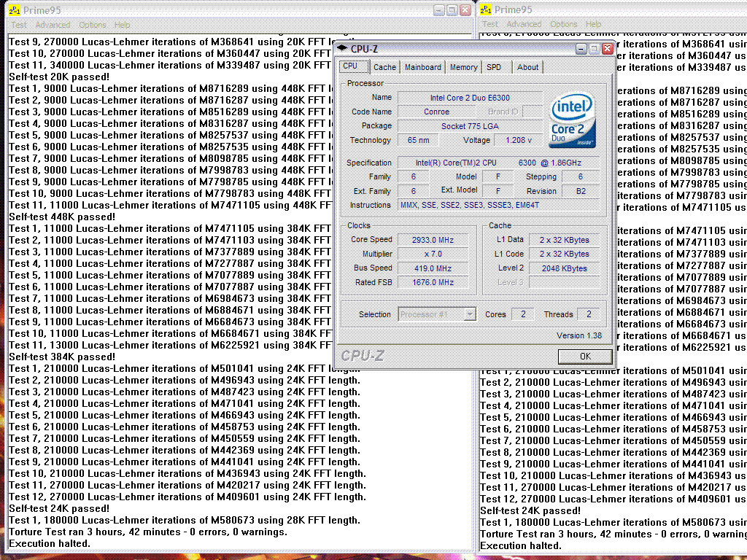Select the CPU tab in CPU-Z
Viewport: 747px width, 560px height.
coord(354,66)
